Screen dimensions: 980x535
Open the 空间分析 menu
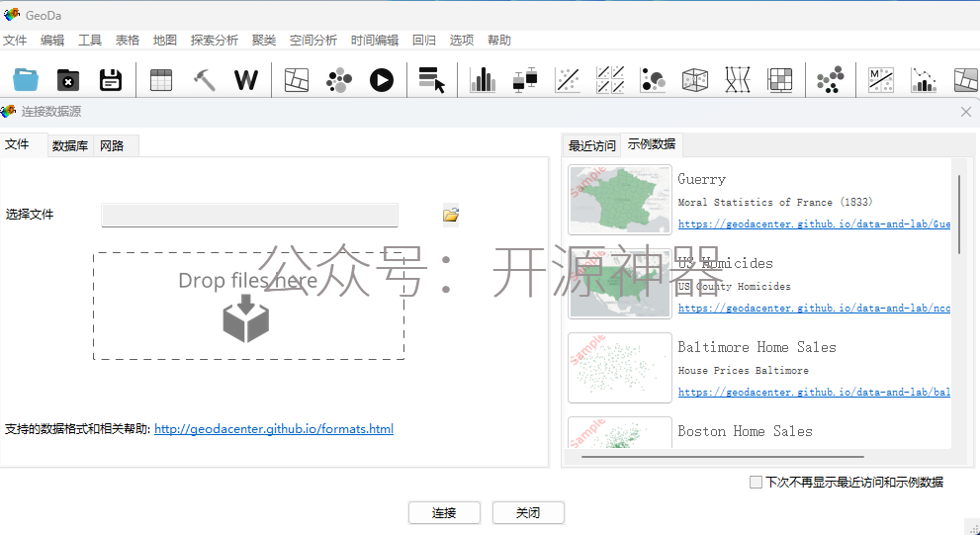click(x=313, y=40)
